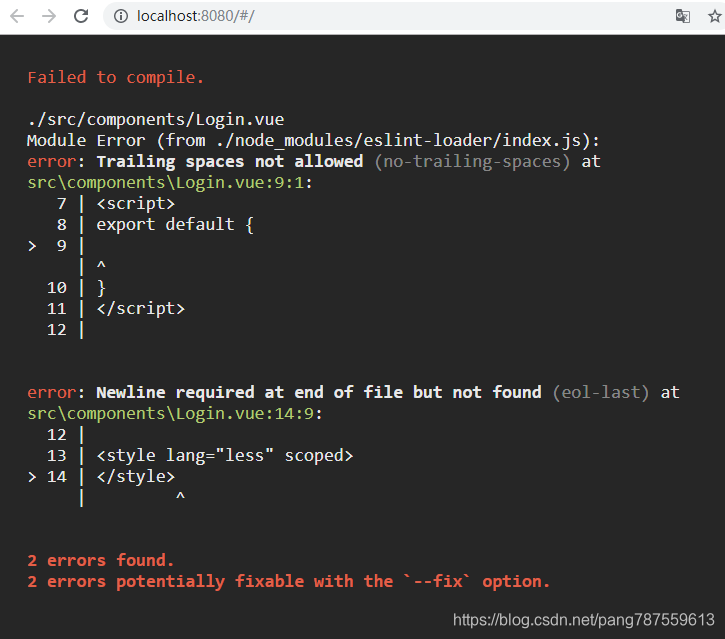The height and width of the screenshot is (639, 725).
Task: View site information icon in address bar
Action: pyautogui.click(x=121, y=16)
